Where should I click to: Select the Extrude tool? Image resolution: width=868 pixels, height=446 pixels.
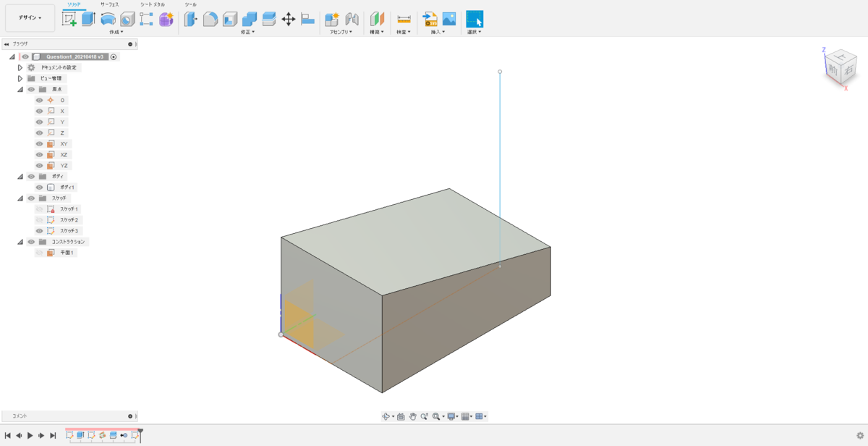(x=88, y=20)
